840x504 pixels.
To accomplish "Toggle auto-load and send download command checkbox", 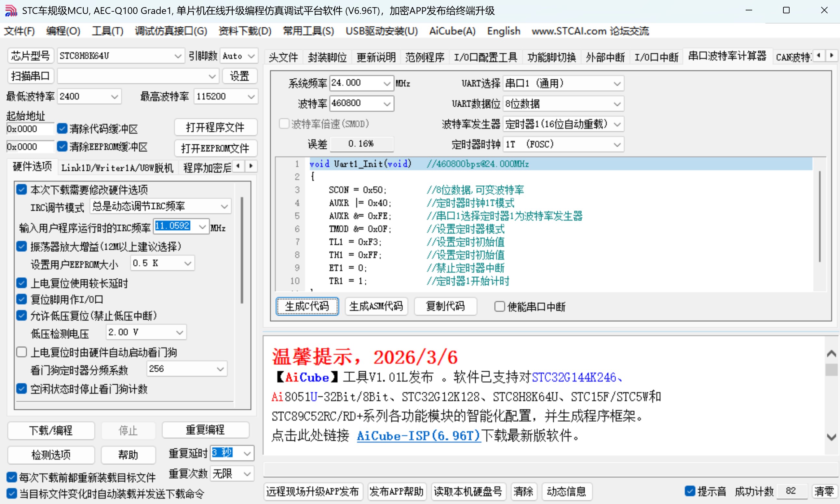I will [x=12, y=494].
